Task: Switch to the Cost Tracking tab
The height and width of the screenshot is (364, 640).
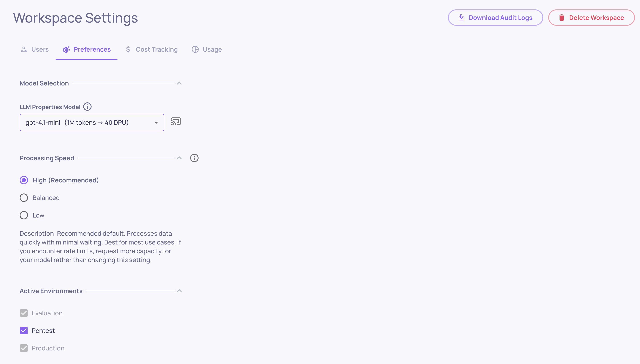Action: point(157,50)
